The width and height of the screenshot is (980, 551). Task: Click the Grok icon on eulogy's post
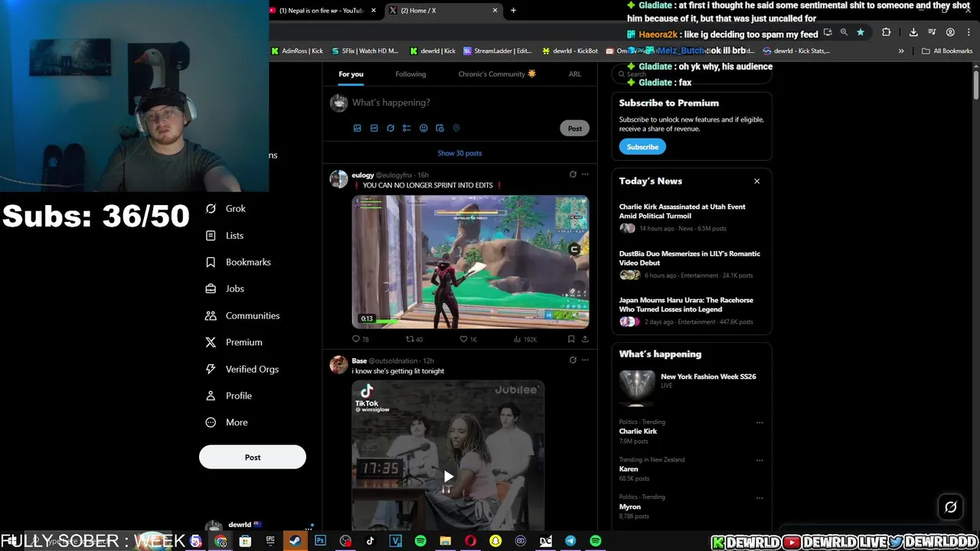point(573,174)
